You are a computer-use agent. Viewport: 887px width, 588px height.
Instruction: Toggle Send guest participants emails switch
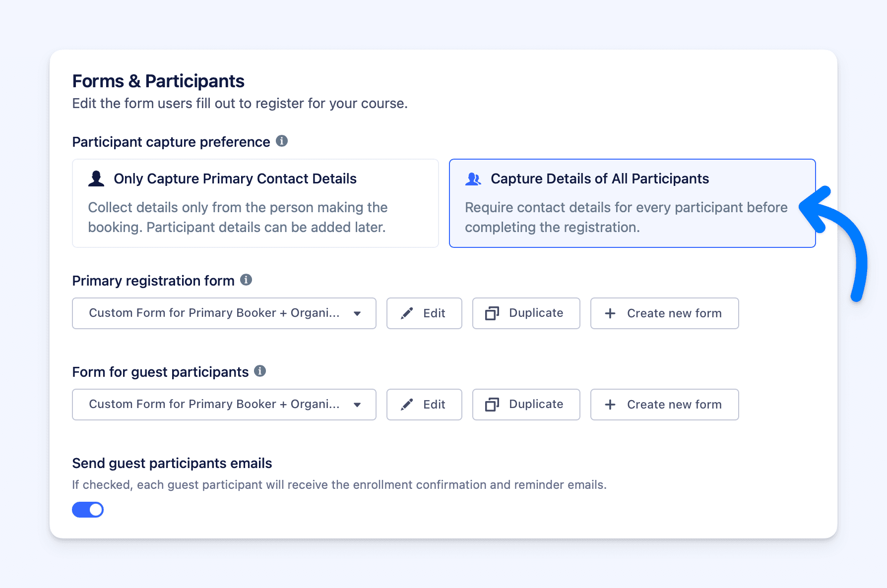click(x=88, y=510)
